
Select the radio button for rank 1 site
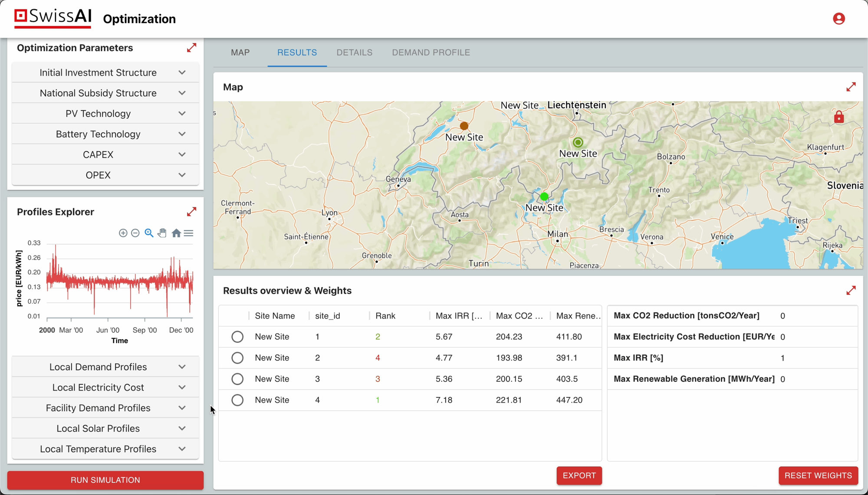pyautogui.click(x=237, y=400)
